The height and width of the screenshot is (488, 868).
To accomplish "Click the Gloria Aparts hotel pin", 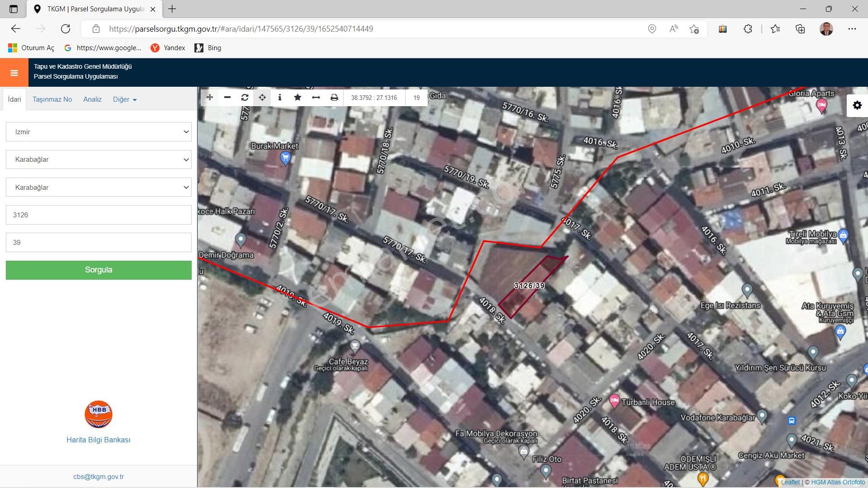I will point(821,106).
